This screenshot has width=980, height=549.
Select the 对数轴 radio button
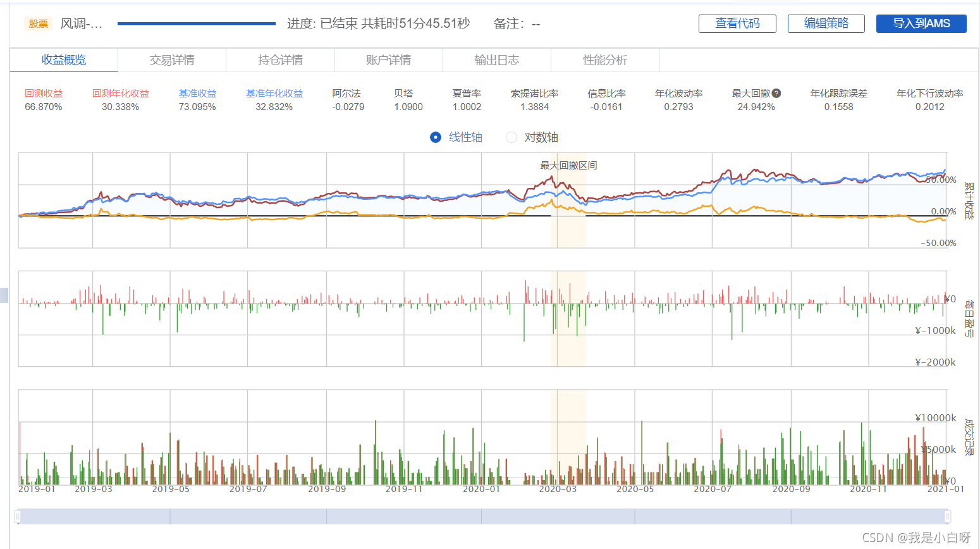[x=511, y=137]
